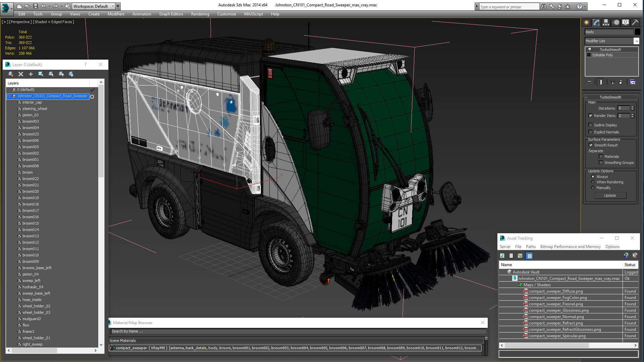Viewport: 644px width, 362px height.
Task: Toggle the Render Iters checkbox
Action: pyautogui.click(x=590, y=116)
